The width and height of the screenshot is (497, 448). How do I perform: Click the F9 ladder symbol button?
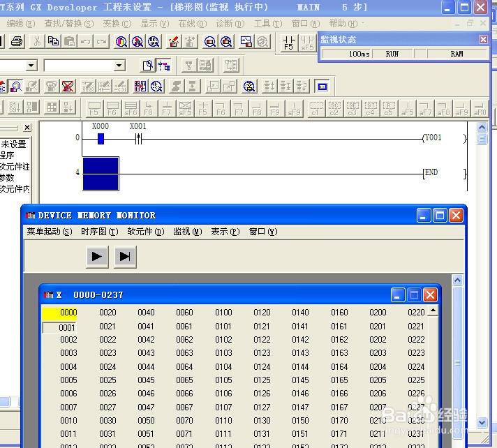[275, 109]
